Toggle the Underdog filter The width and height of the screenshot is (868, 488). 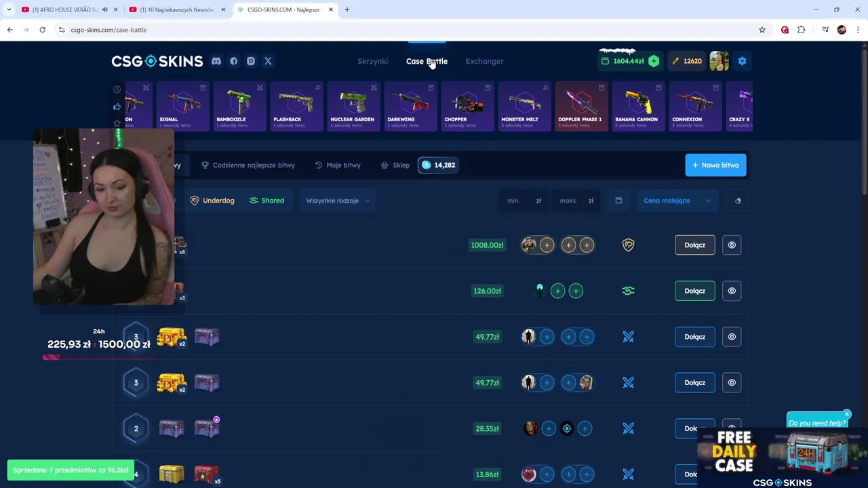tap(212, 201)
